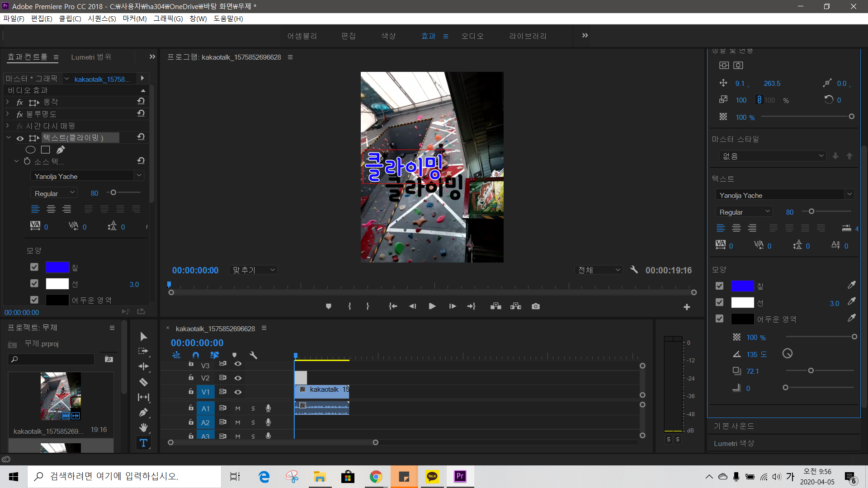Click the Add Marker icon in the timeline
Viewport: 868px width, 488px height.
(234, 355)
